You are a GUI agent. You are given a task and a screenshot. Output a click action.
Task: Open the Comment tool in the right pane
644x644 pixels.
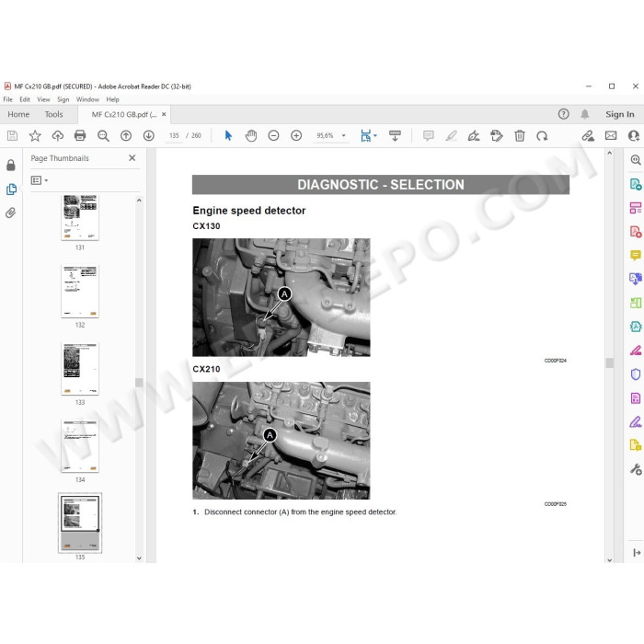click(636, 256)
